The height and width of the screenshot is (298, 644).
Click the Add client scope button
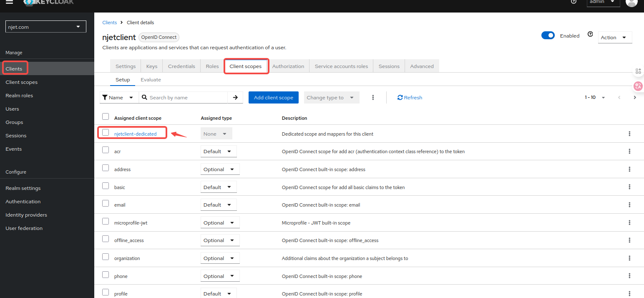pyautogui.click(x=273, y=98)
